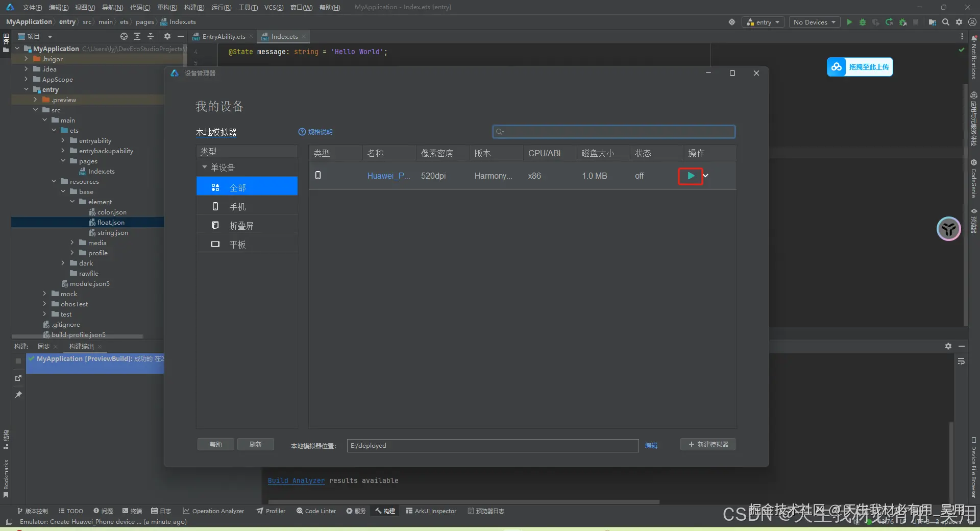Click the expand all icon in project panel
This screenshot has width=980, height=531.
coord(137,36)
